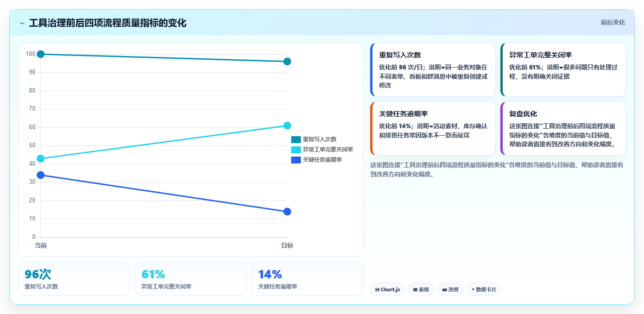644x314 pixels.
Task: Click the lightning icon beside the title
Action: pos(22,23)
